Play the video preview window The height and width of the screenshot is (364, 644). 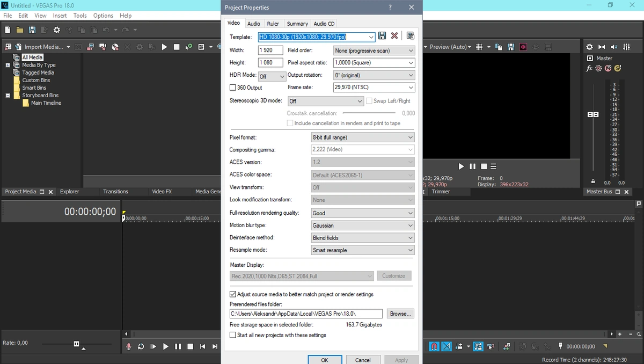coord(460,166)
